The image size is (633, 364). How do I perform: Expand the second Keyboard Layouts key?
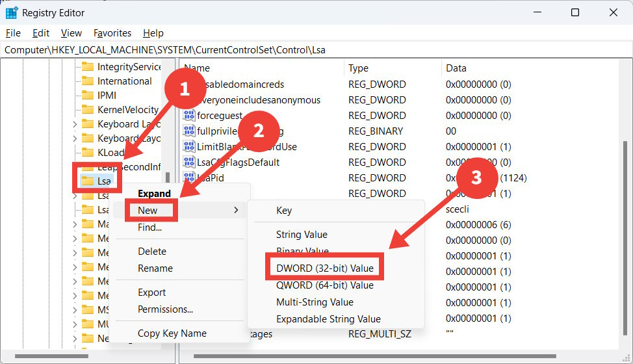coord(75,138)
